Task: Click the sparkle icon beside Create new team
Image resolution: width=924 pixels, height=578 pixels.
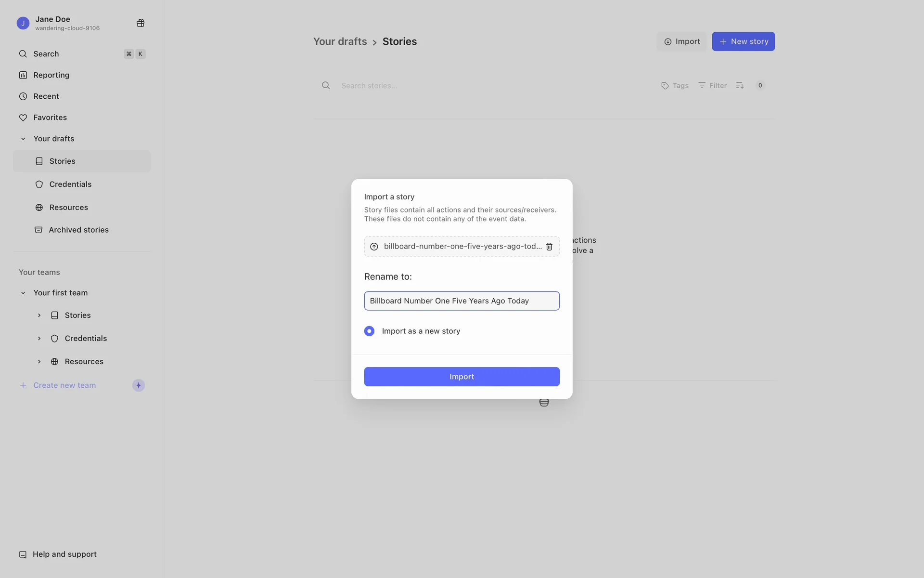Action: [139, 385]
